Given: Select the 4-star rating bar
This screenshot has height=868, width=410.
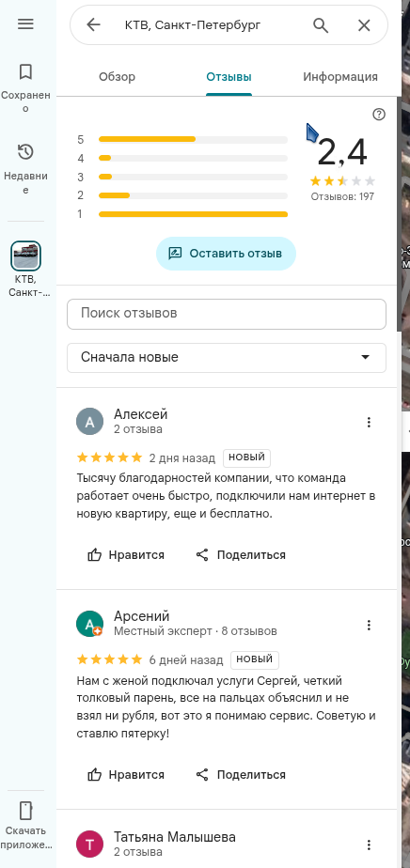Looking at the screenshot, I should 193,159.
